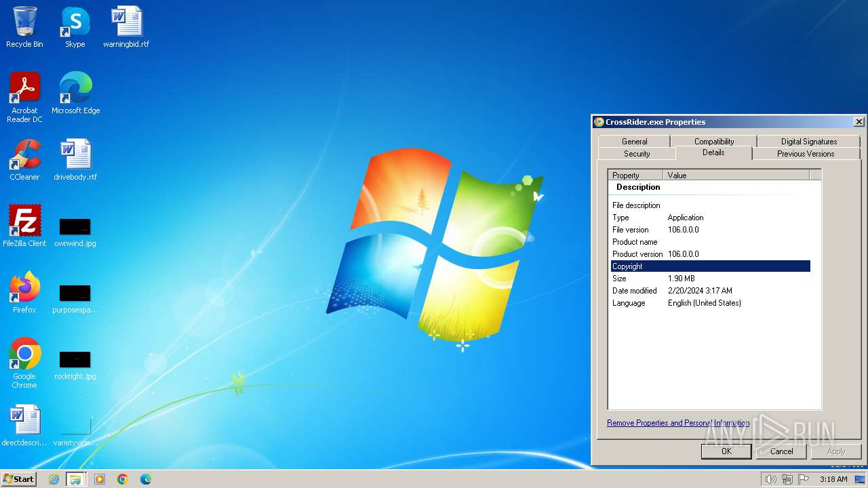868x488 pixels.
Task: Click the network tray icon
Action: [x=787, y=479]
